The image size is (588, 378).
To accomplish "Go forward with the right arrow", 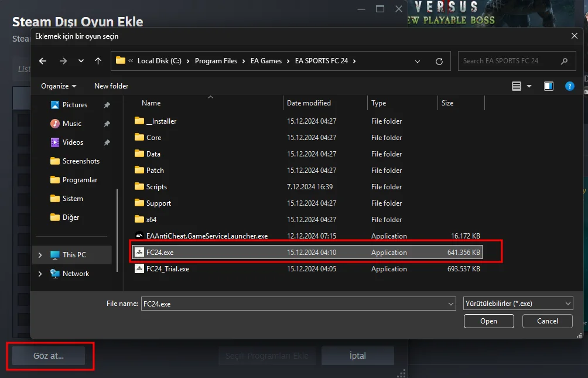I will point(63,61).
